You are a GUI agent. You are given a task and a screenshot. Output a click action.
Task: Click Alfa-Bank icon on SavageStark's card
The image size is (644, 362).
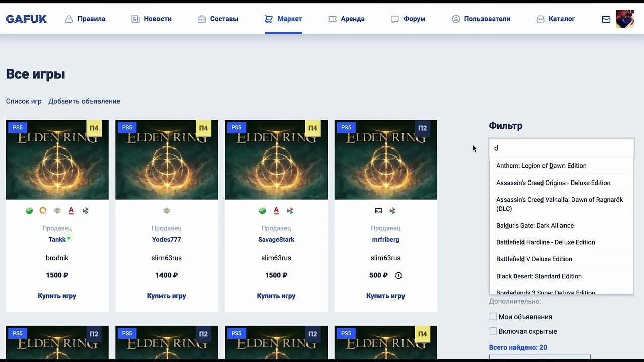point(276,211)
